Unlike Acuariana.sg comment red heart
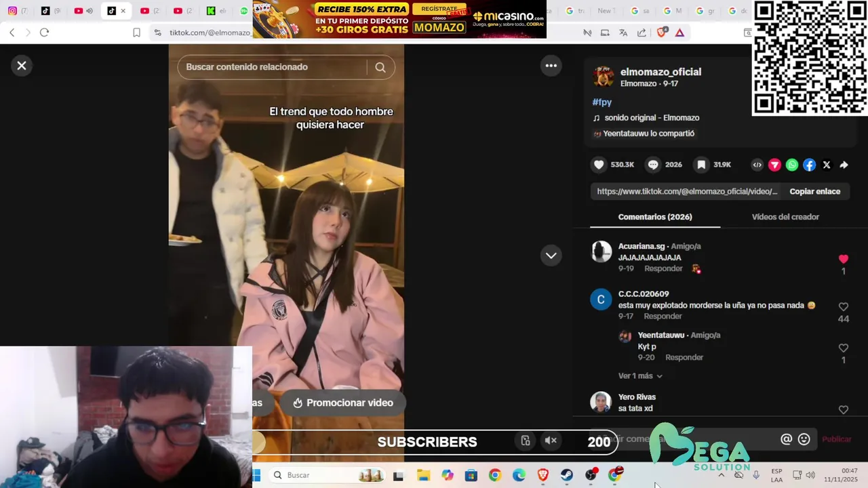Viewport: 868px width, 488px height. (844, 259)
